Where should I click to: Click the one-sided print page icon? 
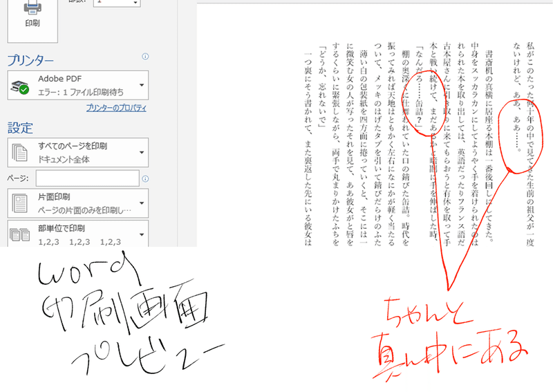click(20, 203)
